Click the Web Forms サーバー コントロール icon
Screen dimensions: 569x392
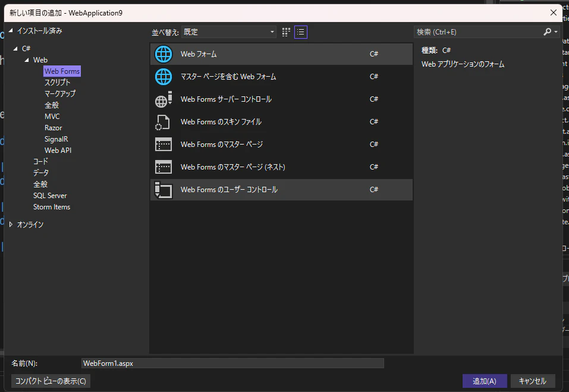(164, 99)
